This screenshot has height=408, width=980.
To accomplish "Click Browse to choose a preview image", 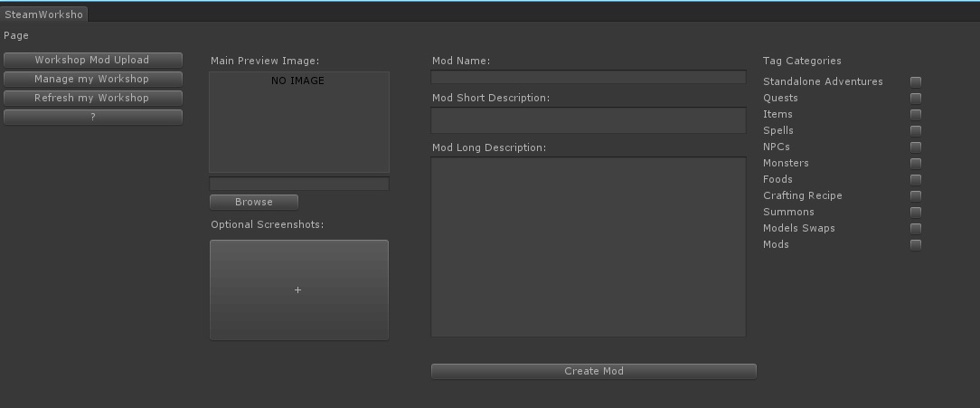I will click(x=254, y=202).
